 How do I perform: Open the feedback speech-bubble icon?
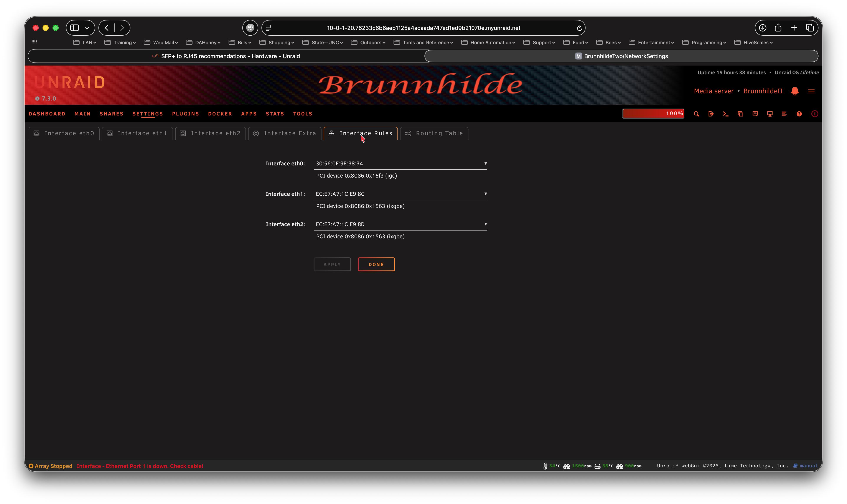[755, 114]
